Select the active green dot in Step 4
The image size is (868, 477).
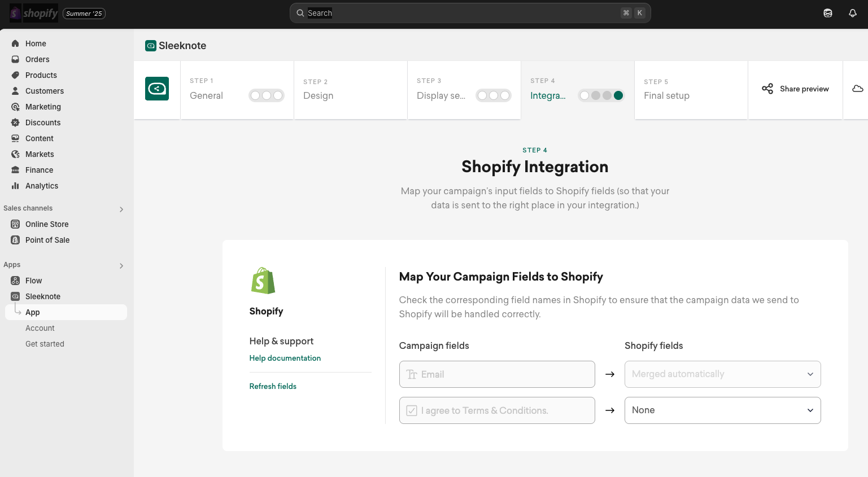pos(618,95)
